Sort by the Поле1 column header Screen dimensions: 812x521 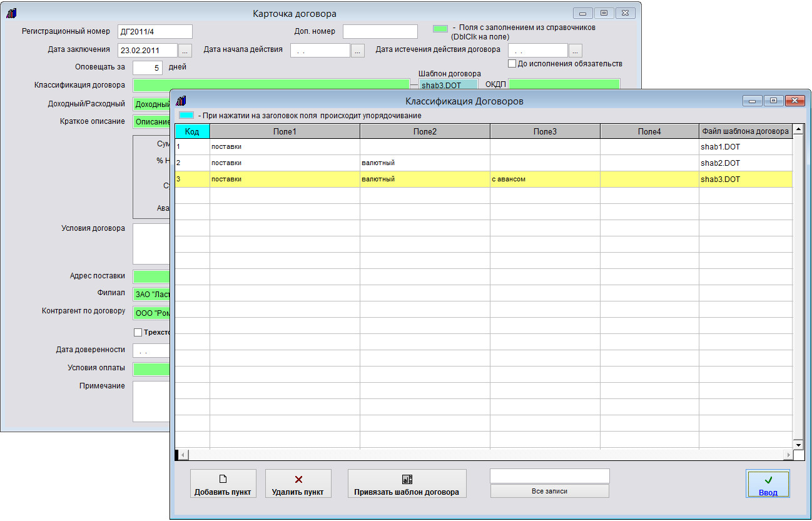click(285, 131)
